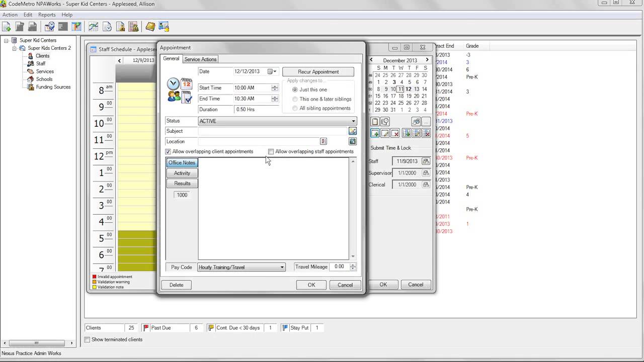
Task: Click the clipboard paste icon in schedule window
Action: point(375,122)
